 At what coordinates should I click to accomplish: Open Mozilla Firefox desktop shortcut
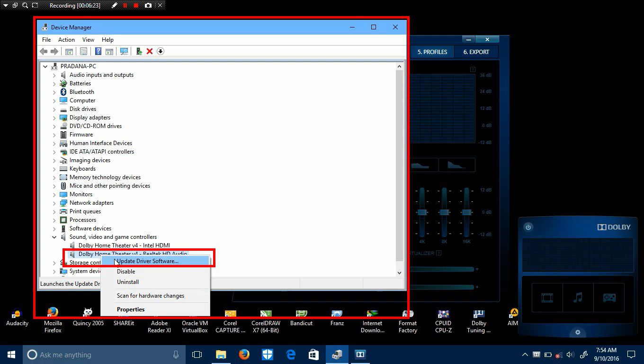53,320
